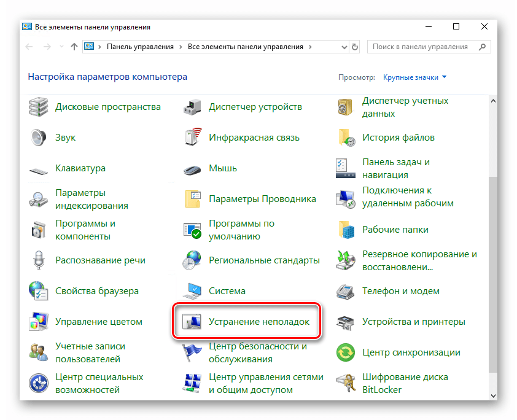This screenshot has width=517, height=420.
Task: Open Центр синхронизации link text
Action: [x=411, y=352]
